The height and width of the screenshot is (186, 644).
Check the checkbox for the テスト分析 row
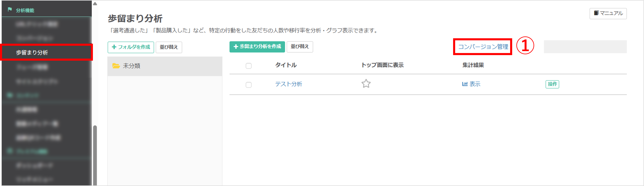pyautogui.click(x=249, y=85)
